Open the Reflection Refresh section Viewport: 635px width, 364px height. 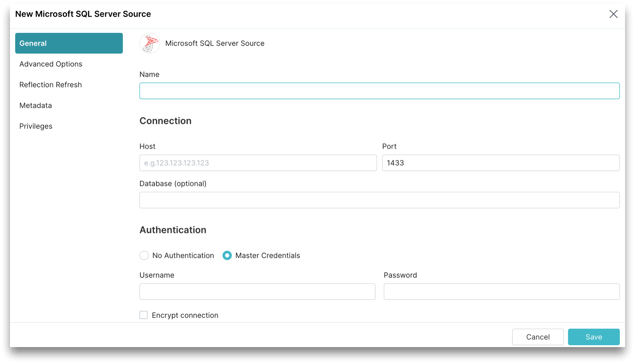pos(50,85)
